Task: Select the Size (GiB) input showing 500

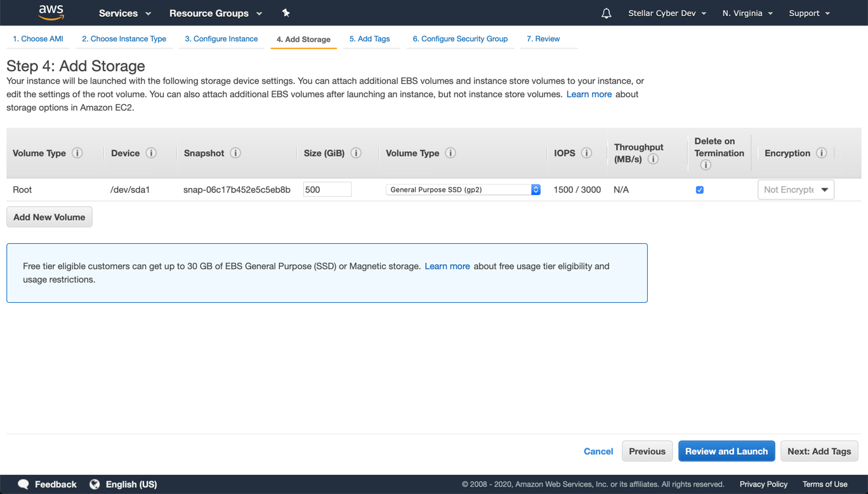Action: pos(327,189)
